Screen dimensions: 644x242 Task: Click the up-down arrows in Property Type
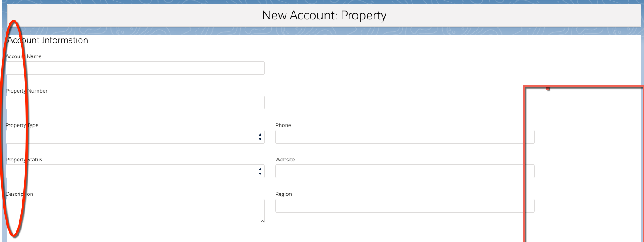click(x=260, y=137)
